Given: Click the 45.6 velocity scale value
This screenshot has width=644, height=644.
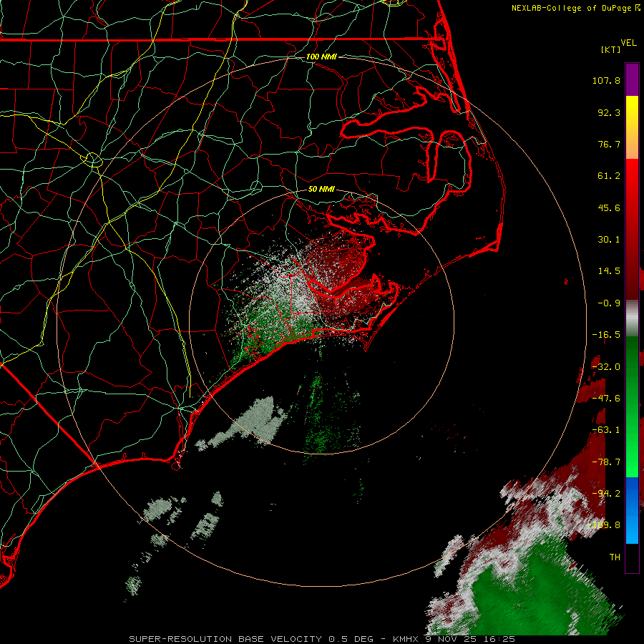Looking at the screenshot, I should [x=609, y=208].
